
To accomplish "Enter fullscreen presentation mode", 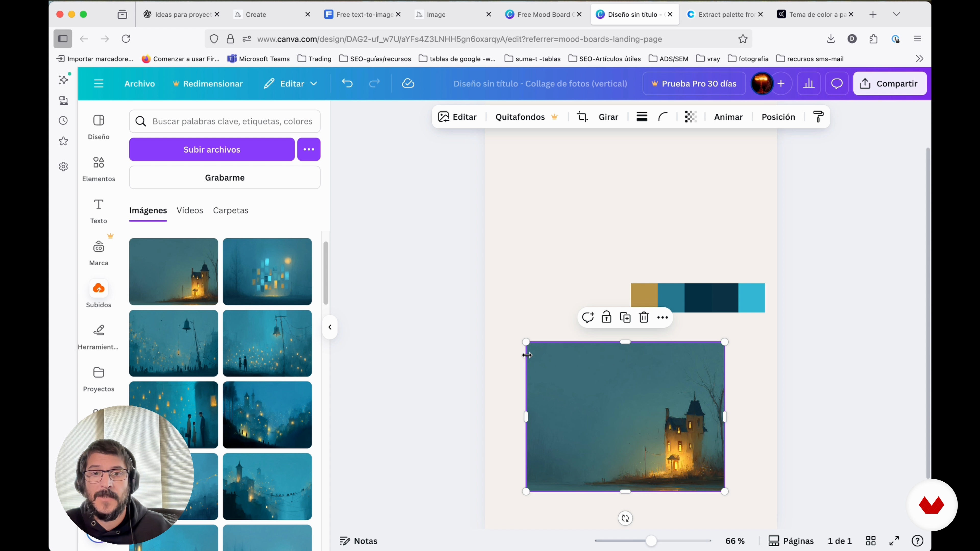I will (894, 541).
